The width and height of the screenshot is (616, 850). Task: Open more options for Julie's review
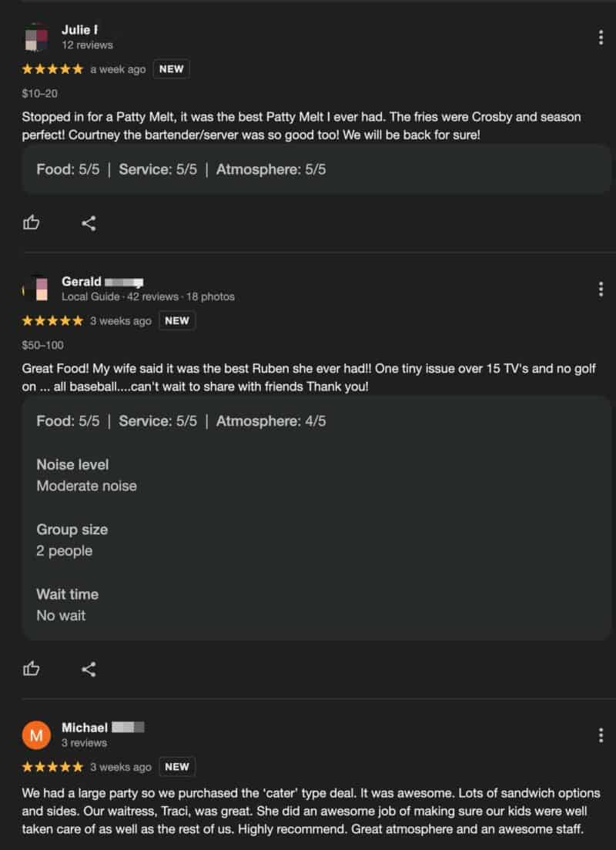coord(601,38)
